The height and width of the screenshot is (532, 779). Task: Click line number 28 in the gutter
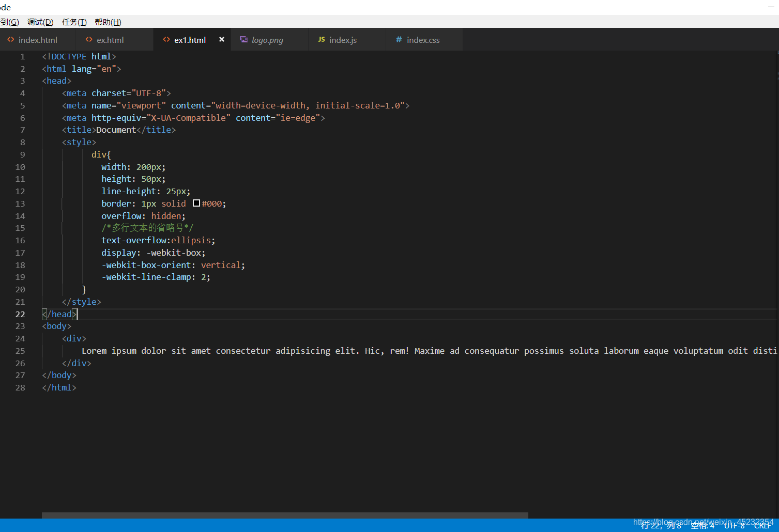click(x=20, y=387)
